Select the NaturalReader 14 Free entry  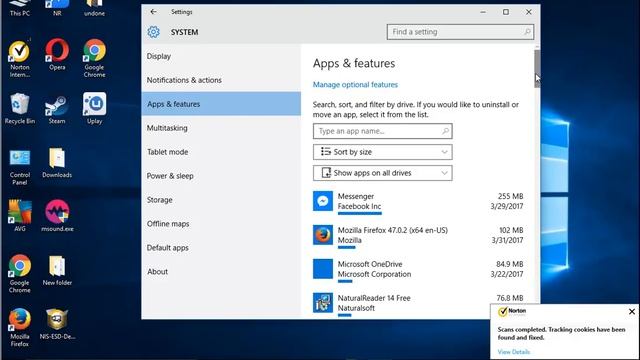[x=418, y=304]
